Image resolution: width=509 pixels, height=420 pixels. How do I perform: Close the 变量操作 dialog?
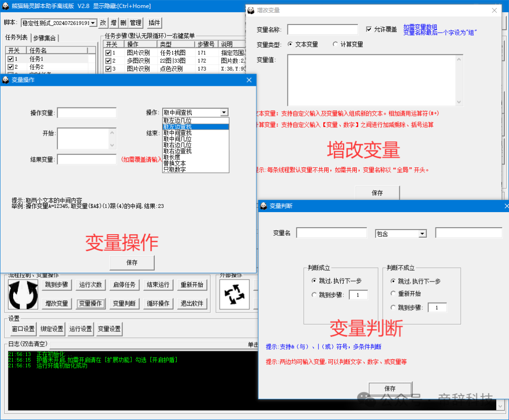(249, 80)
